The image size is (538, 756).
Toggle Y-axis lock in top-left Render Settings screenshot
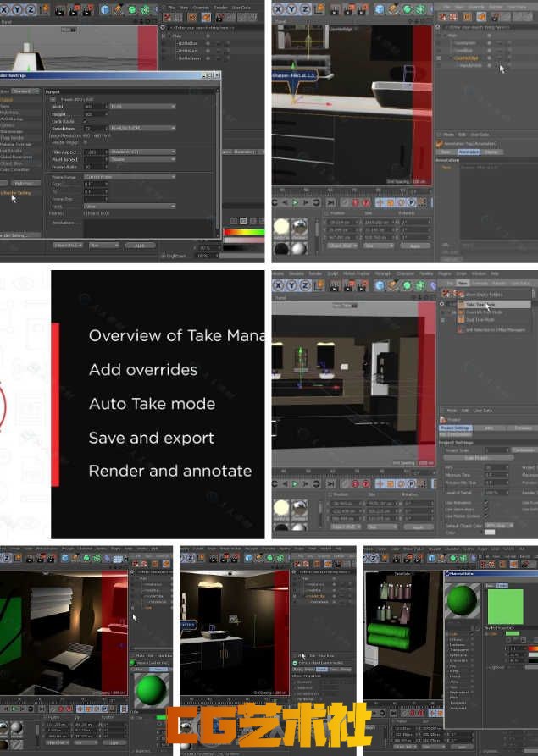[17, 9]
